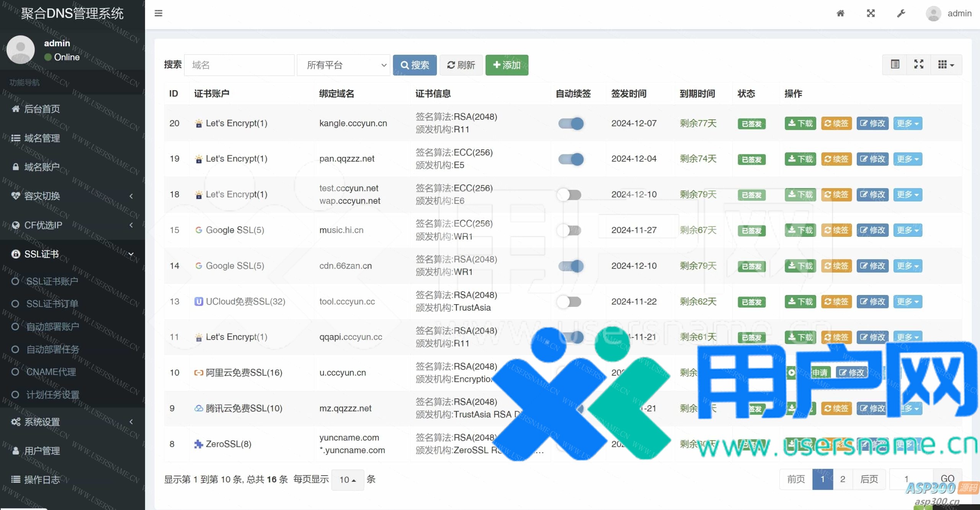Open the per-page 10 rows dropdown
980x510 pixels.
pyautogui.click(x=347, y=480)
